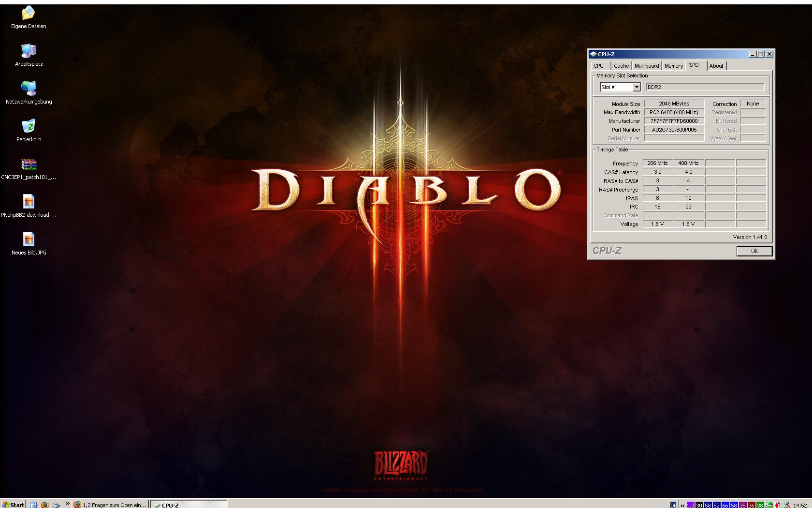Click the PC2-6400 (400 MHz) bandwidth value
Screen dimensions: 812x508
point(674,112)
